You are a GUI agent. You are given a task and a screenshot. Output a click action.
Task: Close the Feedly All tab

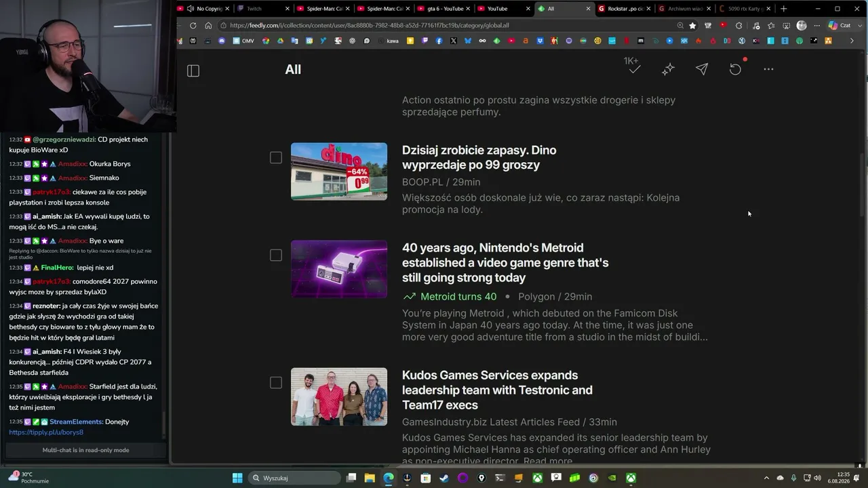587,9
